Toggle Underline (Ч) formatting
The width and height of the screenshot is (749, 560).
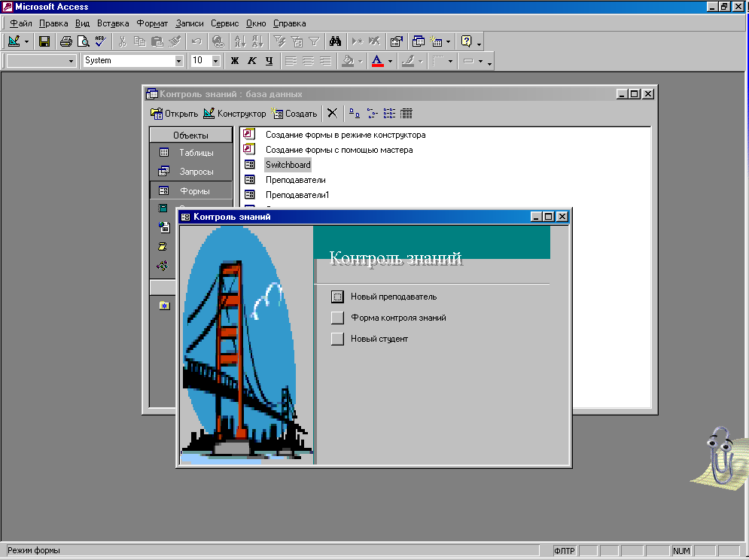pyautogui.click(x=269, y=61)
